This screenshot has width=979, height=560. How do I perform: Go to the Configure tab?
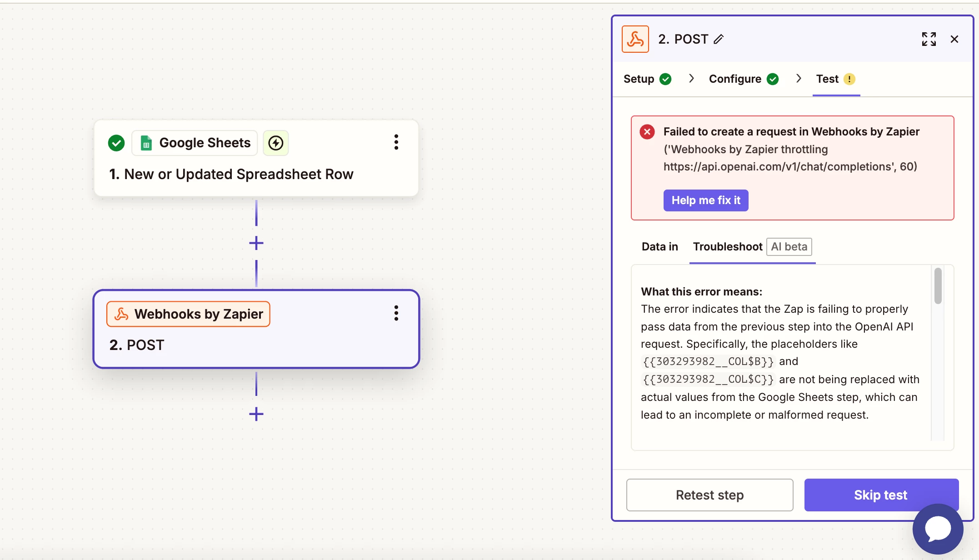(x=744, y=79)
